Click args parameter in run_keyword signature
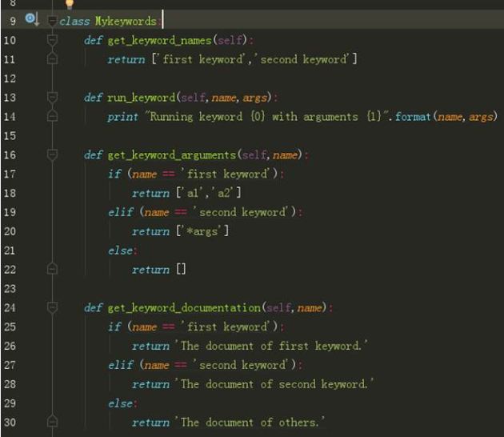 point(255,98)
